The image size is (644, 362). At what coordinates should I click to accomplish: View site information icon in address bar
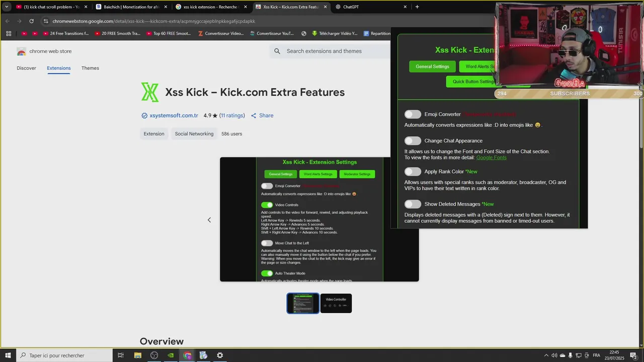click(46, 21)
